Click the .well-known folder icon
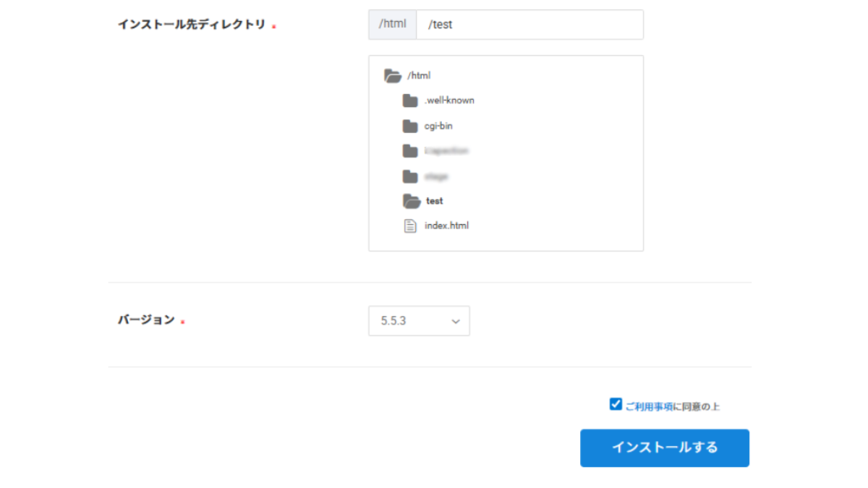 pos(410,100)
